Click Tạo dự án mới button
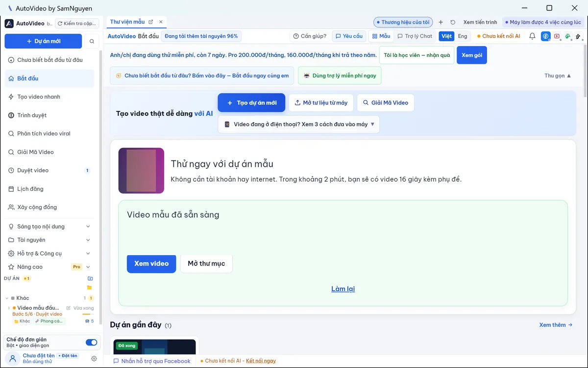Viewport: 588px width, 368px height. pyautogui.click(x=251, y=103)
